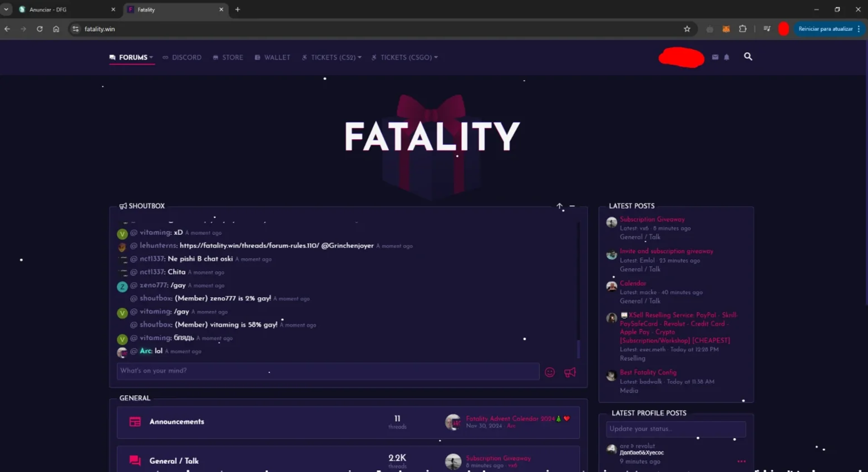868x472 pixels.
Task: Open the Discord nav link
Action: 182,57
